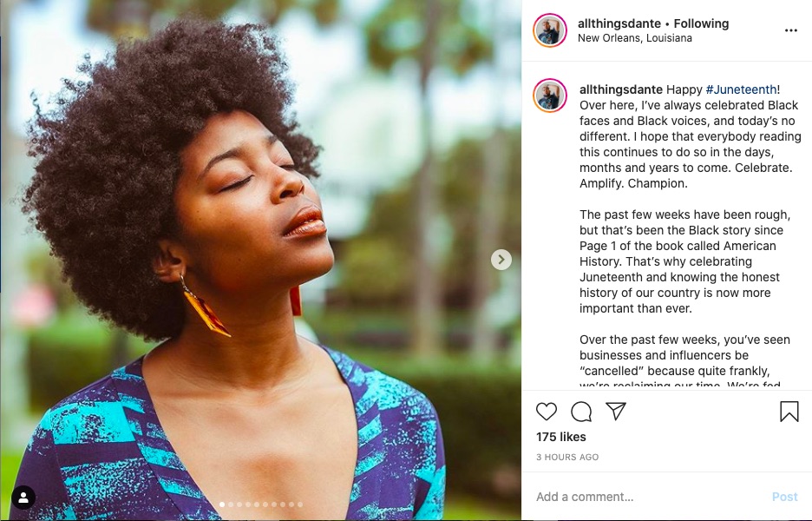Open the three-dot more options menu

pyautogui.click(x=790, y=30)
